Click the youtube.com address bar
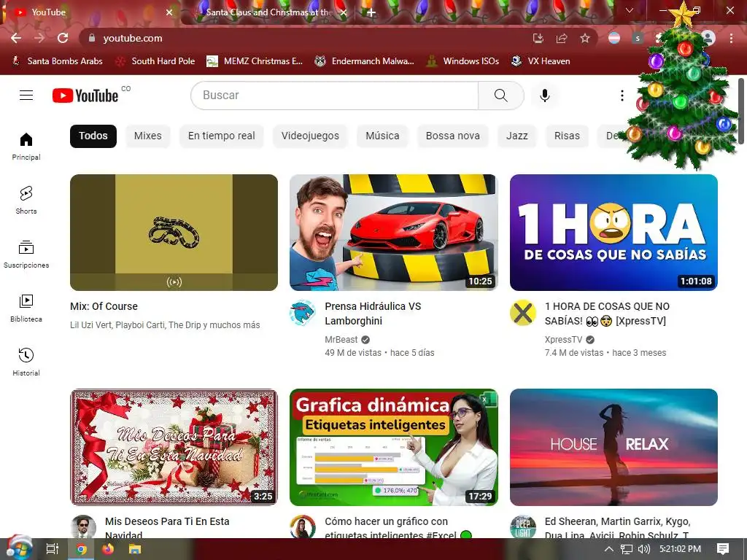This screenshot has width=747, height=560. (x=305, y=38)
